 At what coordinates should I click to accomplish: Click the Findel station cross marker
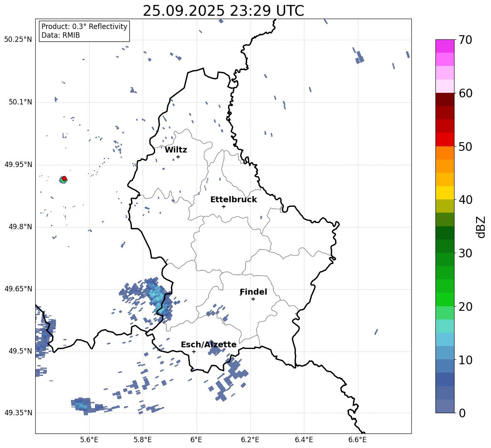tap(253, 299)
